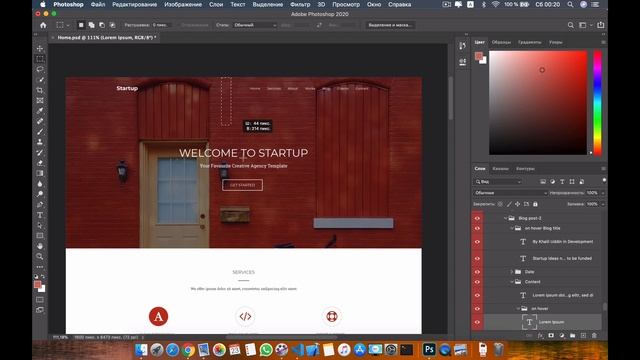Screen dimensions: 640x360
Task: Add a layer mask with mask icon
Action: 551,336
